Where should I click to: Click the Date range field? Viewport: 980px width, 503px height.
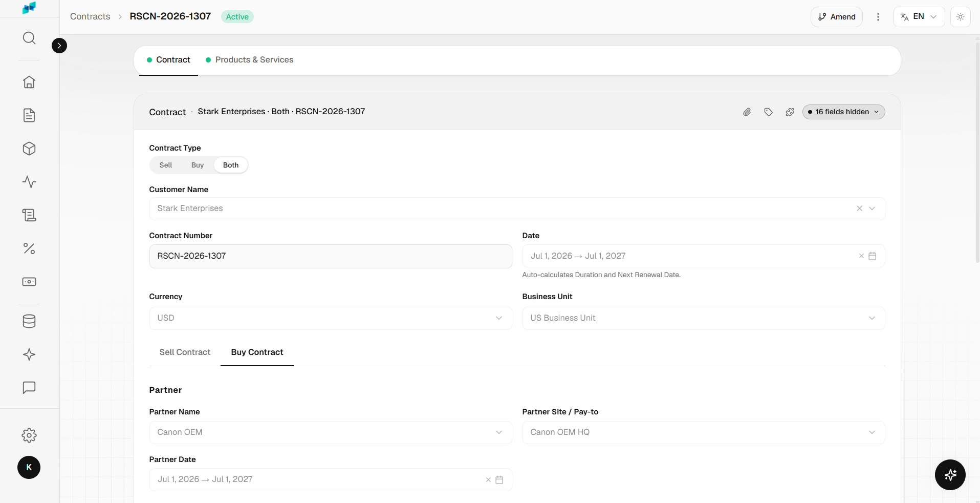pos(704,256)
